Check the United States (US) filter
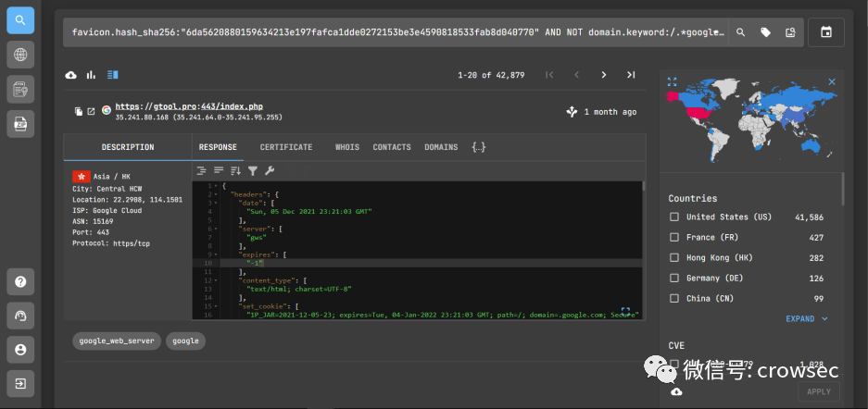 click(x=674, y=217)
